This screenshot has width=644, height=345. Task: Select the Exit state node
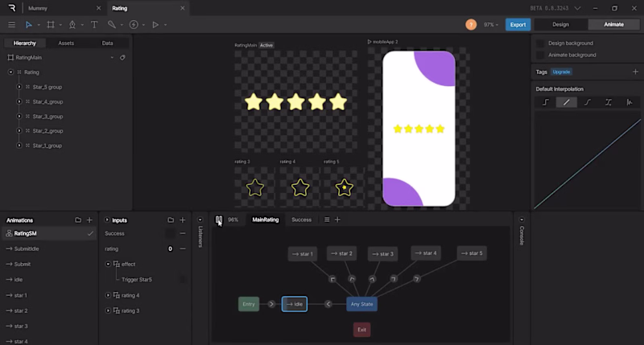coord(361,330)
